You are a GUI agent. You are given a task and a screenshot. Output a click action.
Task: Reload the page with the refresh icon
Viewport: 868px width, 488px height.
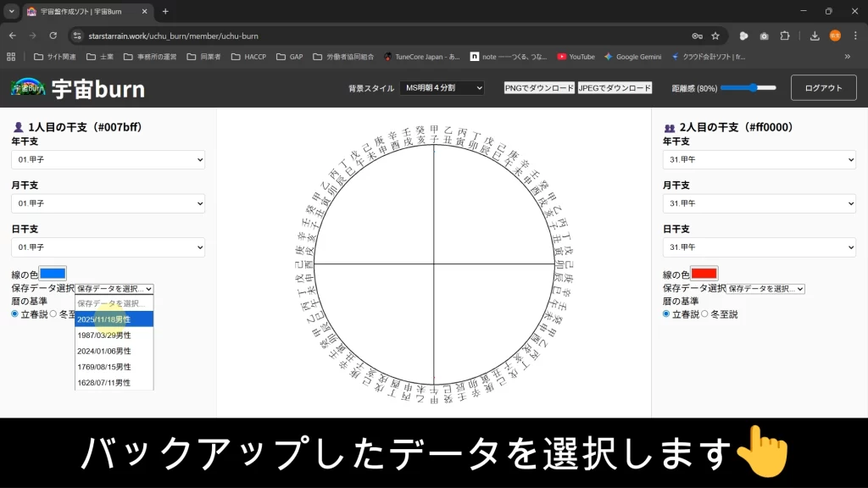pyautogui.click(x=53, y=36)
